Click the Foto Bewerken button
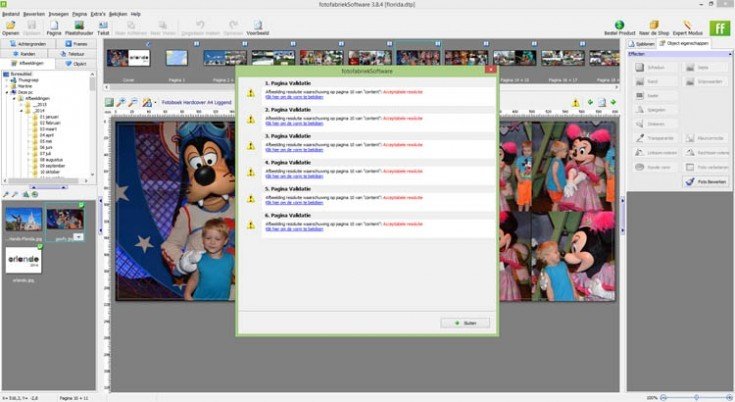 tap(706, 181)
